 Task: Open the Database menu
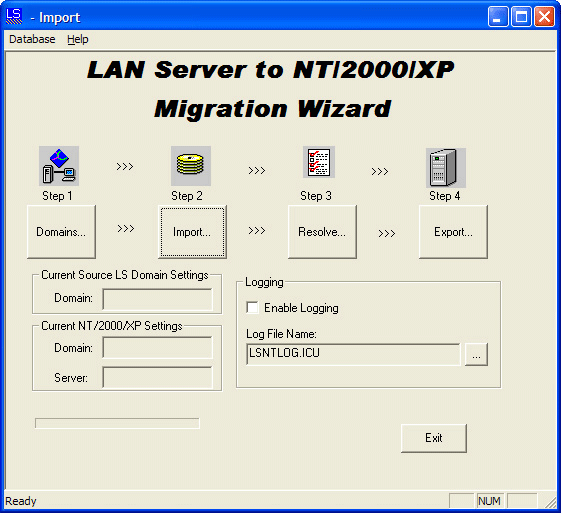pos(32,39)
